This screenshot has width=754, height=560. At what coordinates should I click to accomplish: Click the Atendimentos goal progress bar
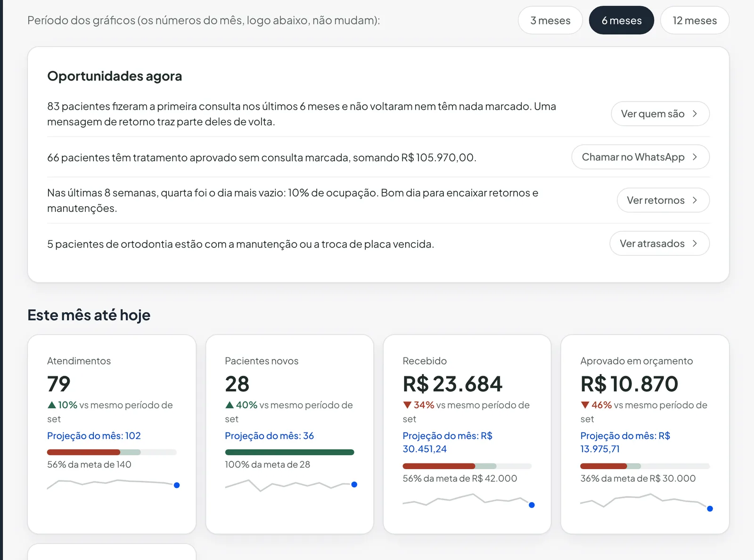112,452
